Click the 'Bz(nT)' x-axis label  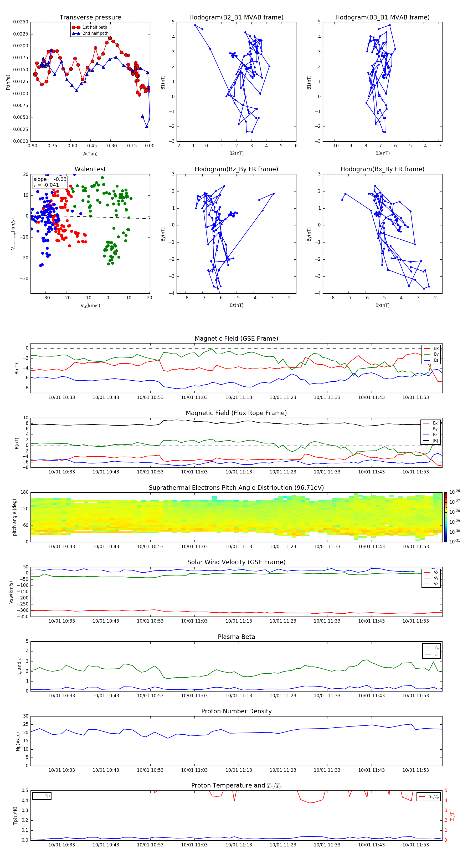point(236,305)
